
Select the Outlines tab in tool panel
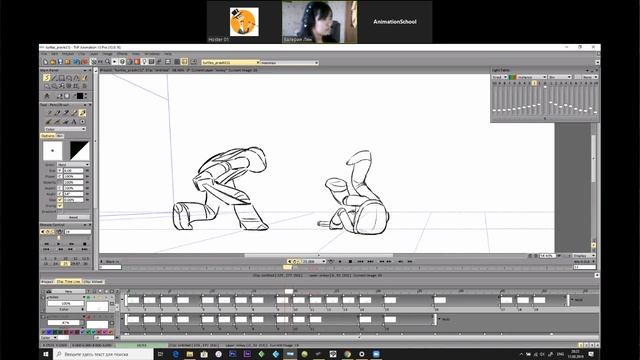point(48,136)
